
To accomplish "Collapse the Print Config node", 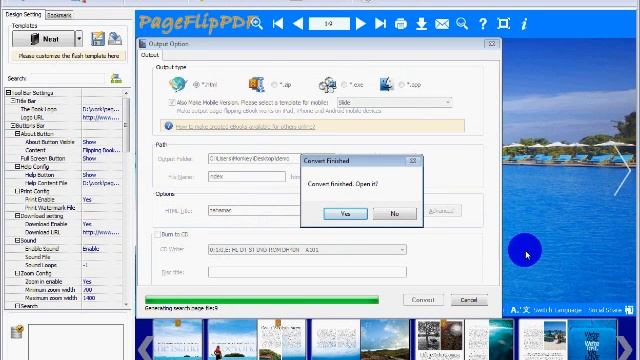I will click(18, 191).
